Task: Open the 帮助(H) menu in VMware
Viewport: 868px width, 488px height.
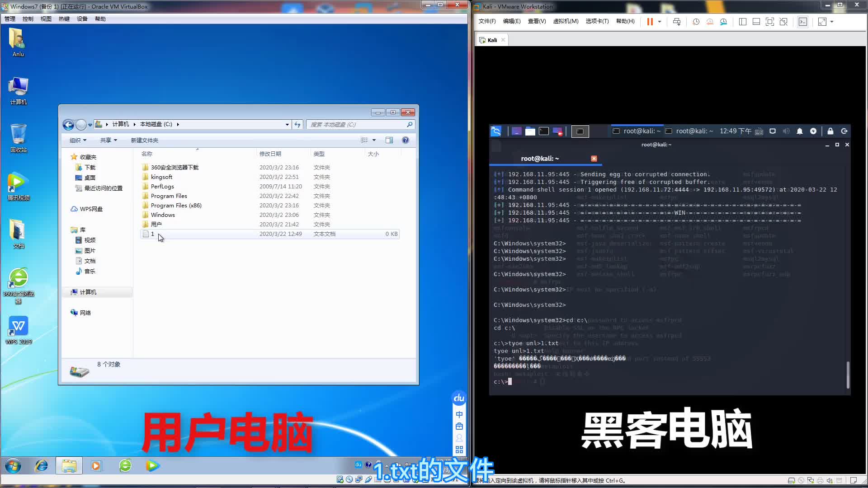Action: coord(625,21)
